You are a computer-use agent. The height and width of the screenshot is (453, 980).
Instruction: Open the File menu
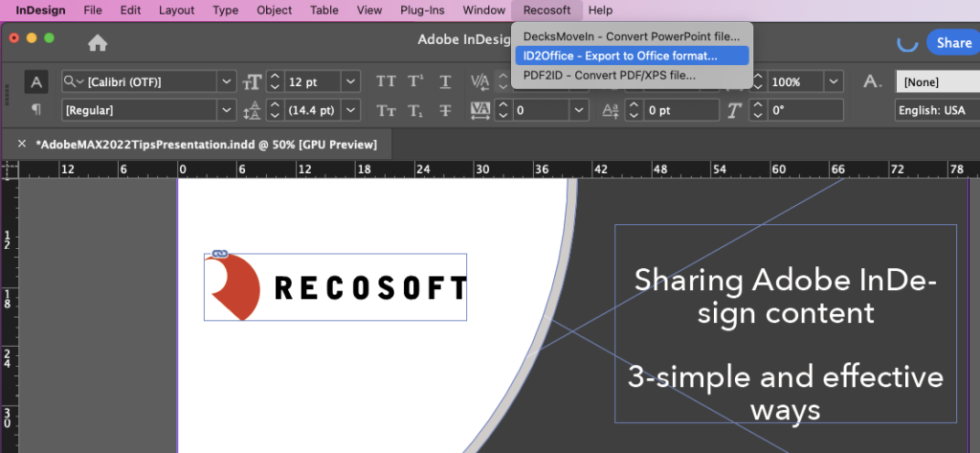[x=93, y=10]
